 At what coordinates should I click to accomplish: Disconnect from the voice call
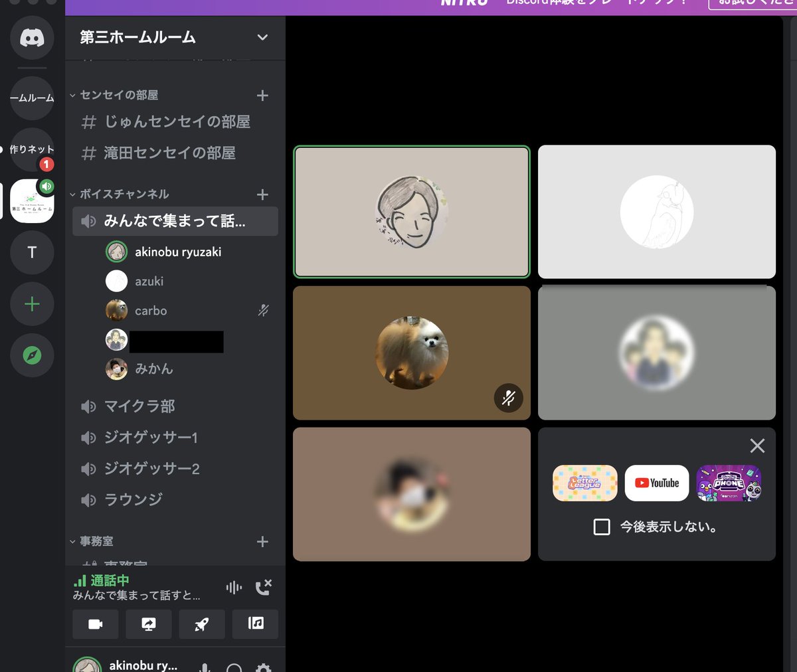(266, 587)
